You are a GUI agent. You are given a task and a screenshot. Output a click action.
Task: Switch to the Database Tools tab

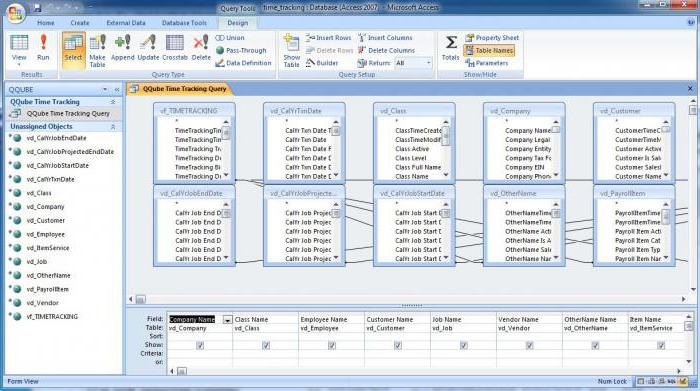pos(184,23)
